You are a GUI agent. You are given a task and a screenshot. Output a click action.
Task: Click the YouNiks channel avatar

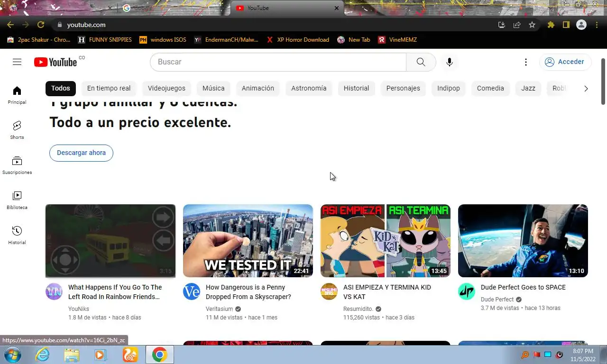(54, 291)
